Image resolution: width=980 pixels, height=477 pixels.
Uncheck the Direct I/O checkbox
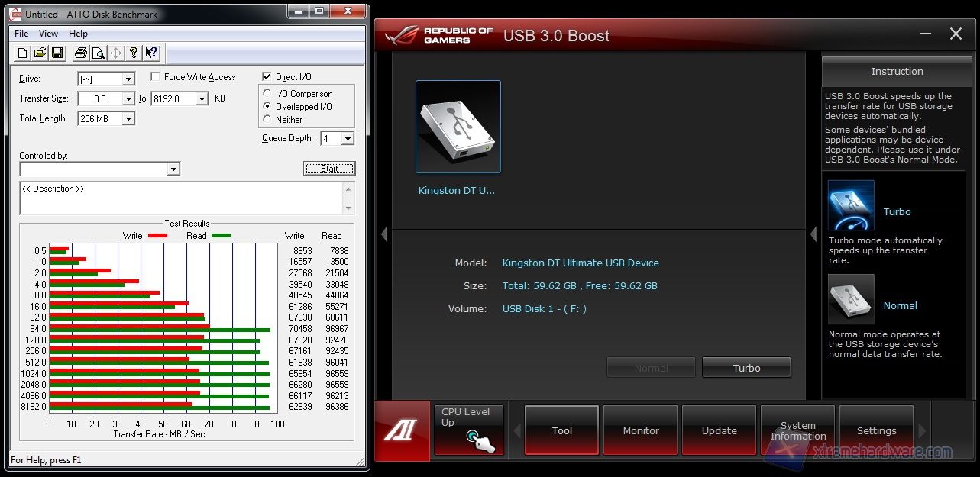tap(267, 77)
